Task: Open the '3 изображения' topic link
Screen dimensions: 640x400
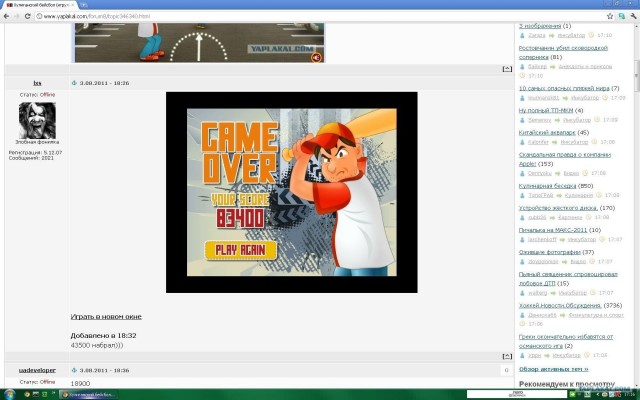Action: point(540,26)
